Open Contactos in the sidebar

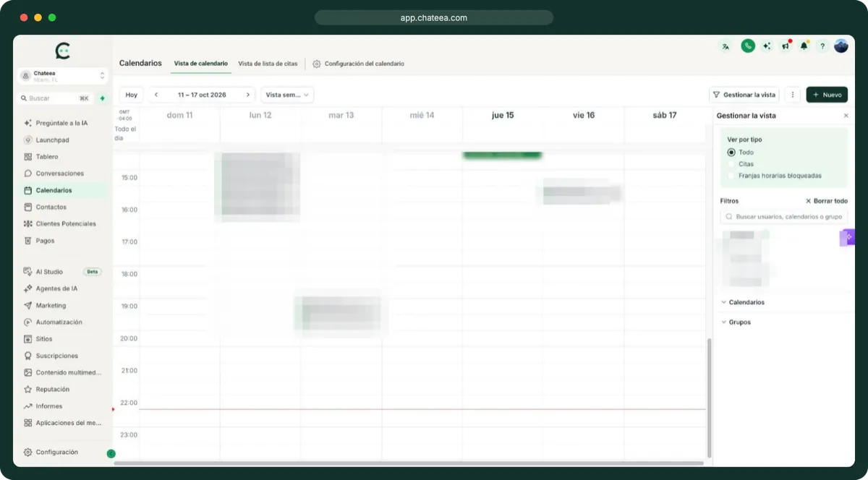pos(63,207)
